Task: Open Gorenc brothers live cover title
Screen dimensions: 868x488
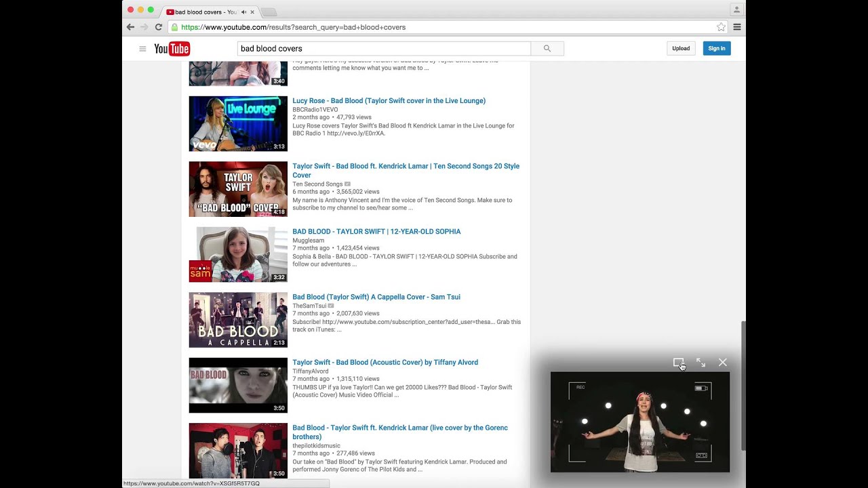Action: (x=400, y=432)
